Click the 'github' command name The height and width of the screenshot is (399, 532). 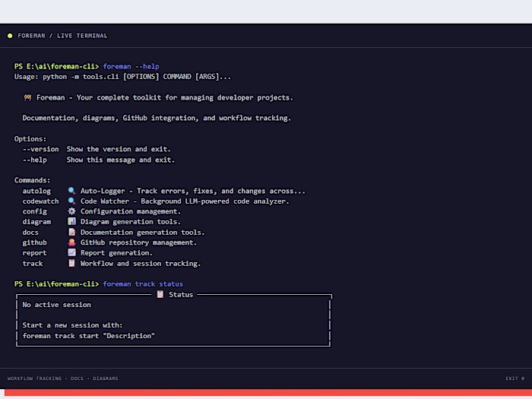click(x=35, y=242)
